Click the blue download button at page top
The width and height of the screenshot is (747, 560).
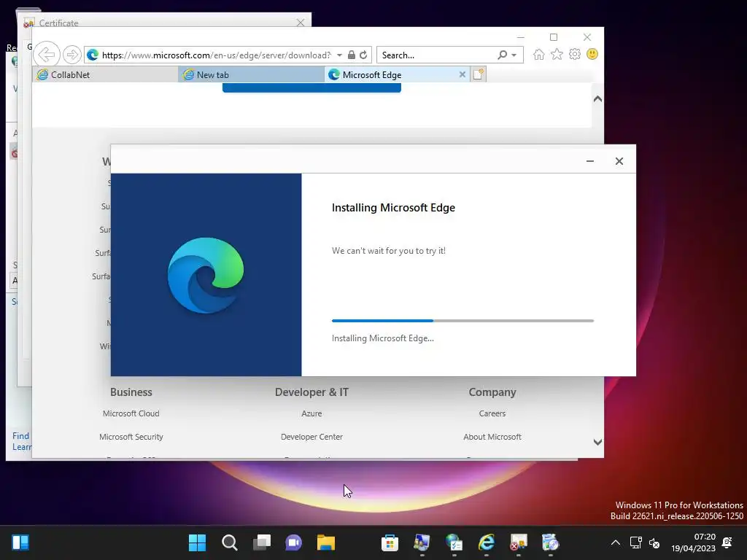[x=311, y=87]
